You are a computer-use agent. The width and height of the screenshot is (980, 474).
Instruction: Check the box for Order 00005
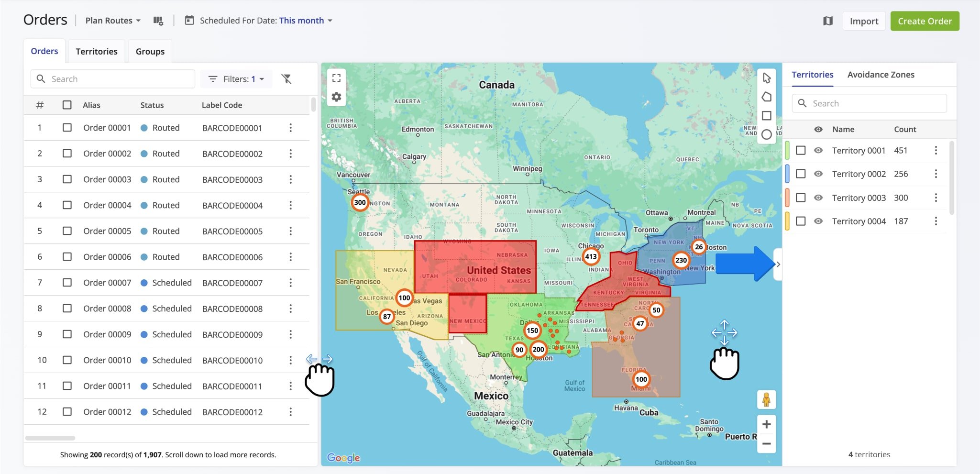tap(67, 231)
